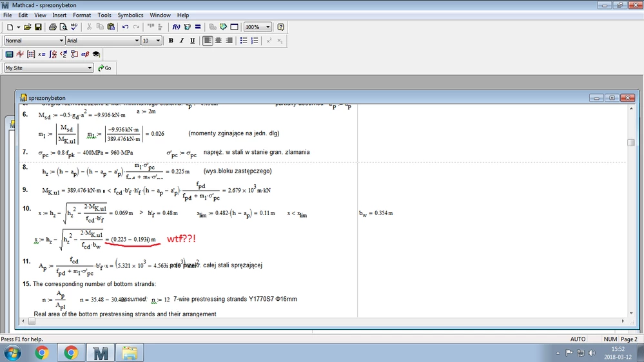644x362 pixels.
Task: Click the worksheet scroll-right arrow
Action: click(x=623, y=321)
